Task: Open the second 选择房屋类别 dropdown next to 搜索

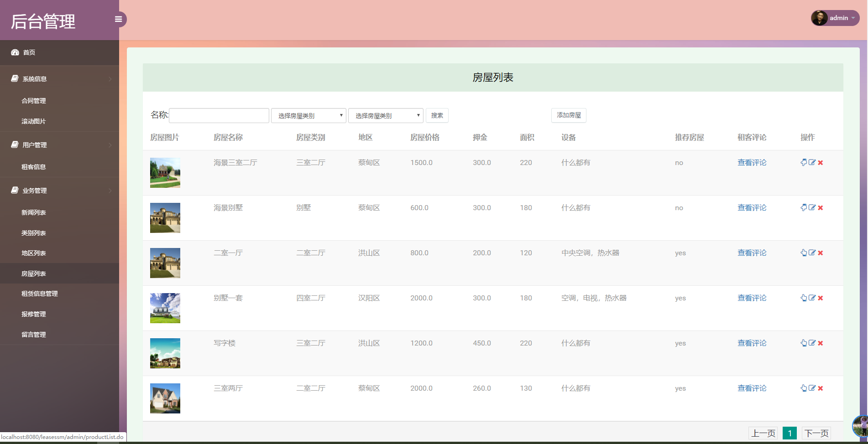Action: click(x=386, y=115)
